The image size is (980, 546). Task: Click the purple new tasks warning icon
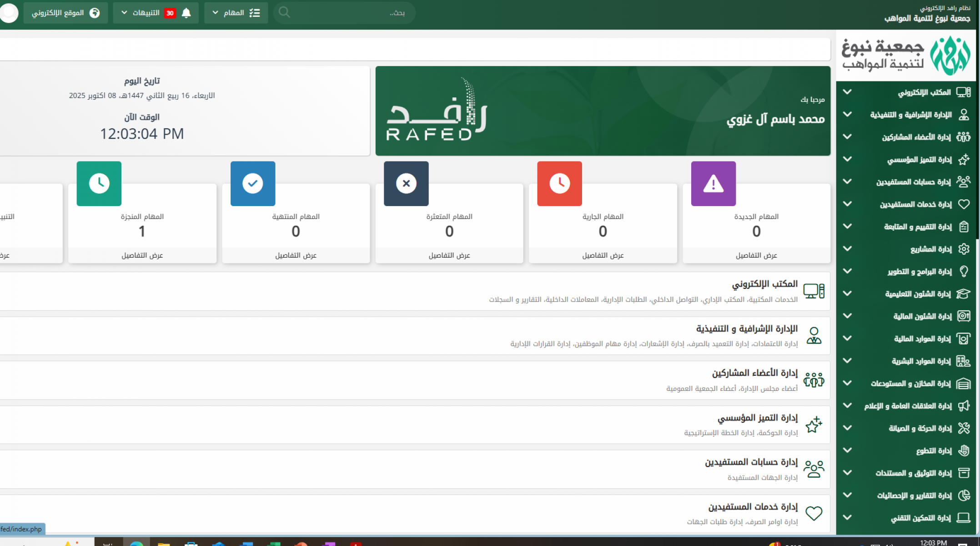tap(713, 184)
